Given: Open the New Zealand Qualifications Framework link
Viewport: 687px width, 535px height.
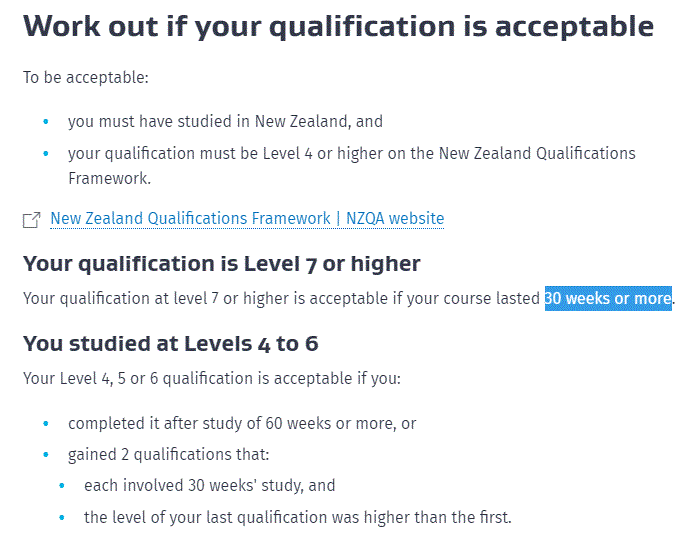Looking at the screenshot, I should coord(247,218).
